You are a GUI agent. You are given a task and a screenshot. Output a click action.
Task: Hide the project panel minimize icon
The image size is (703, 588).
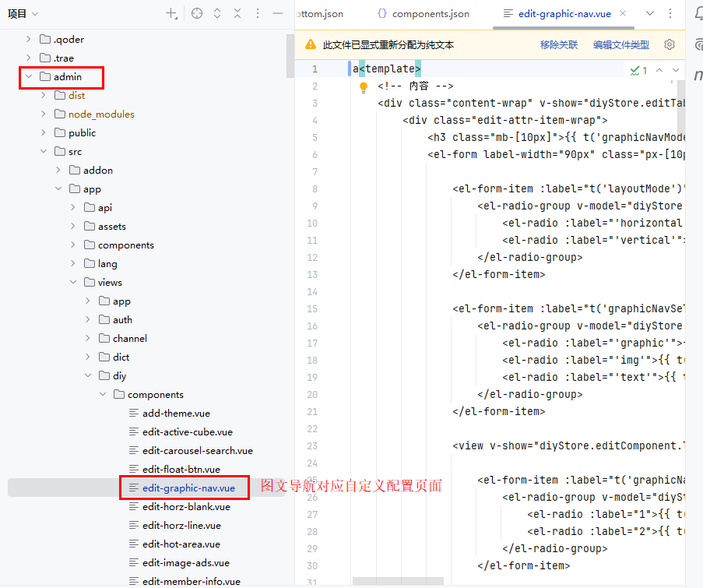click(278, 14)
